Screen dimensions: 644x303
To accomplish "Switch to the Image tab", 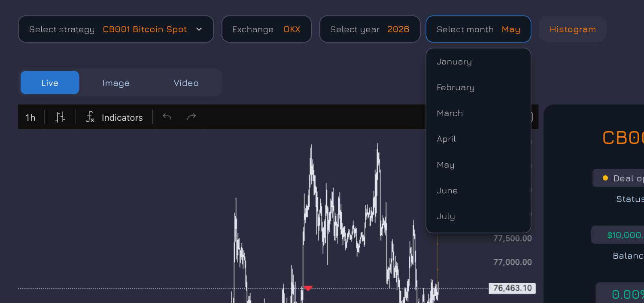I will coord(116,83).
